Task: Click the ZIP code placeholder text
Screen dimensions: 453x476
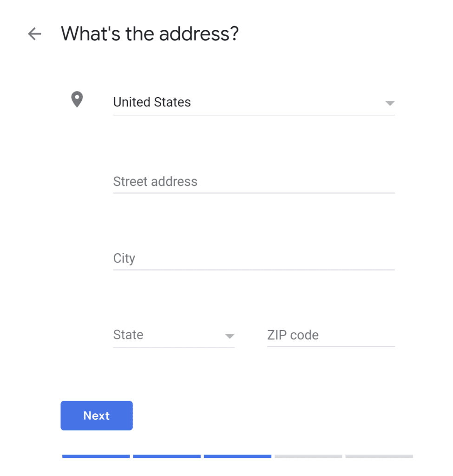Action: coord(293,335)
